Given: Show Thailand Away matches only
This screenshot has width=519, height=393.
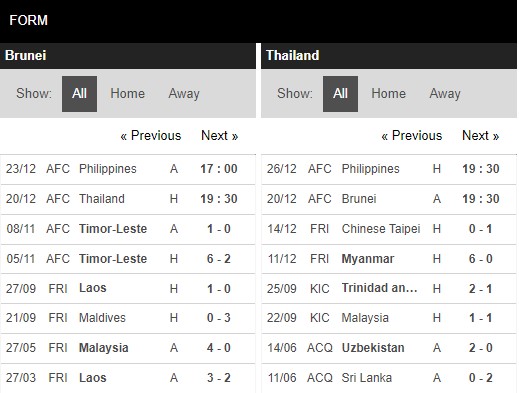Looking at the screenshot, I should [x=445, y=94].
